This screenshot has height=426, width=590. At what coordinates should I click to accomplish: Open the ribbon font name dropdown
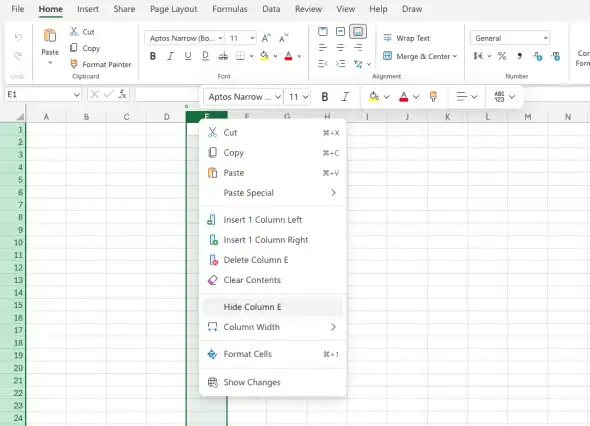pos(220,38)
